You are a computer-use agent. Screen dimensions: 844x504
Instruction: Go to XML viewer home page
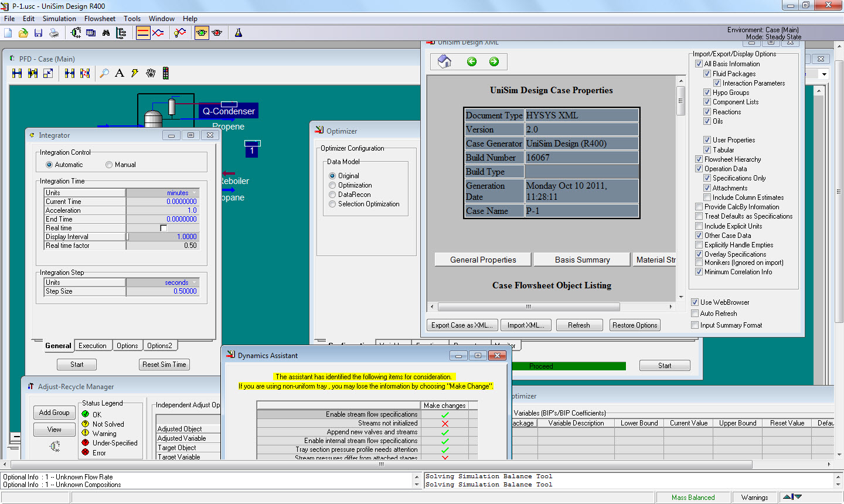445,62
